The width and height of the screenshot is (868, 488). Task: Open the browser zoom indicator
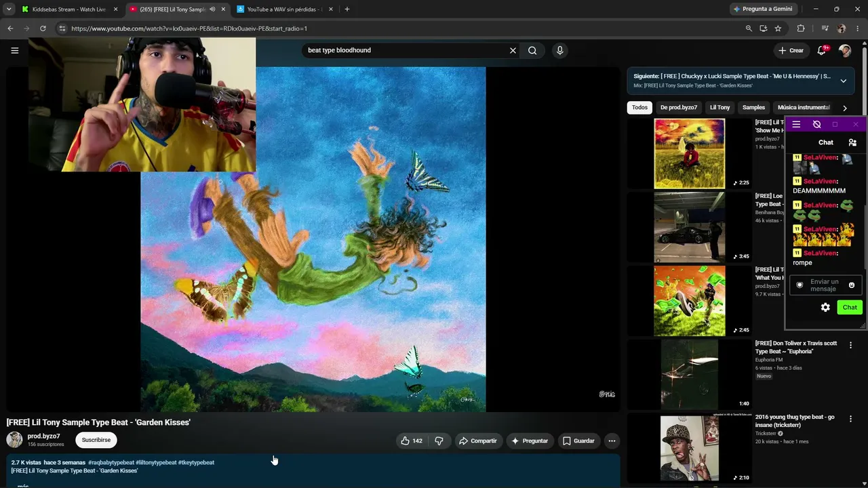tap(749, 28)
